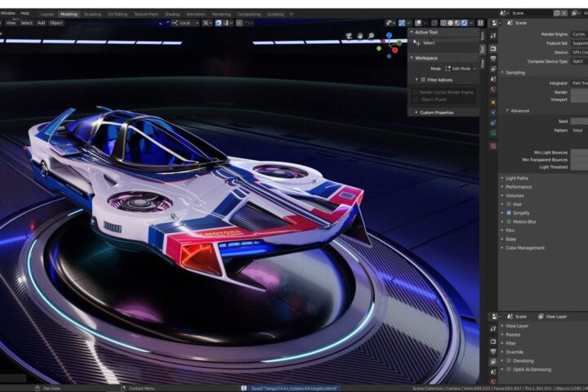
Task: Toggle proportional editing in the viewport header
Action: click(x=239, y=23)
